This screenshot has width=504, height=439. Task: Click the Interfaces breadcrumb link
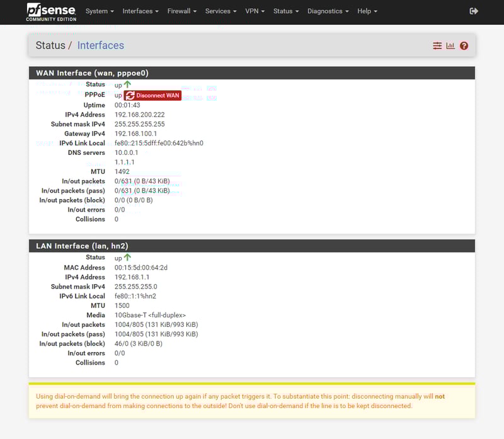[100, 45]
